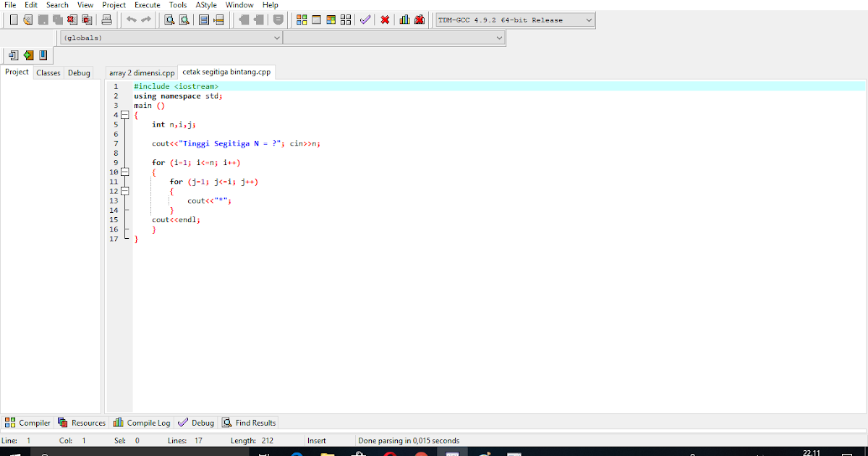Open the Compiler bottom panel tab
Image resolution: width=868 pixels, height=456 pixels.
click(28, 423)
